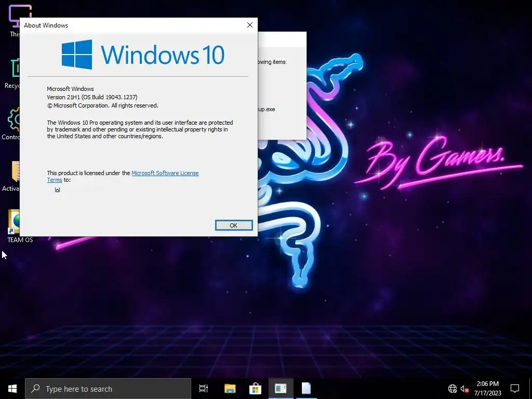This screenshot has height=399, width=532.
Task: Select the Activation folder desktop icon
Action: (x=11, y=176)
